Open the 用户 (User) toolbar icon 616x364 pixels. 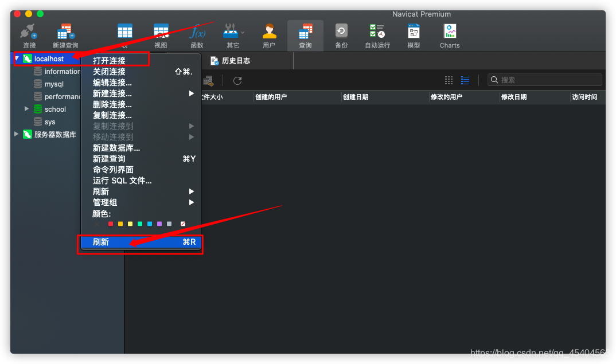(269, 36)
